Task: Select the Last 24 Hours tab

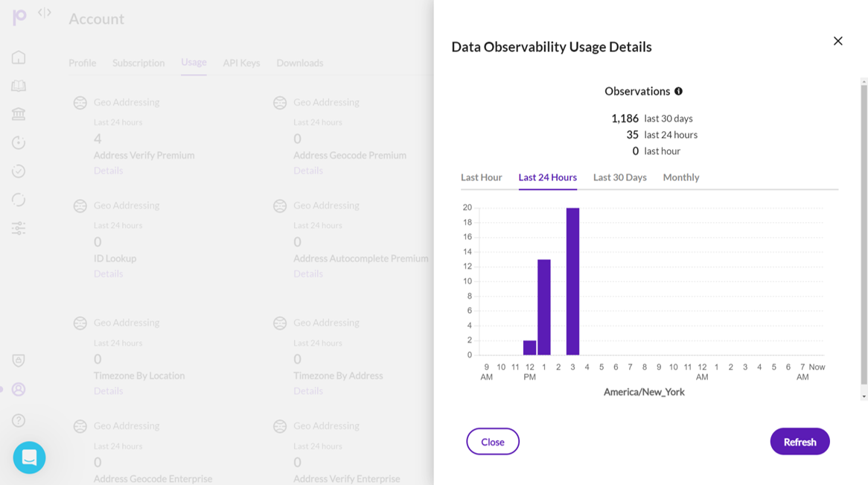Action: point(547,177)
